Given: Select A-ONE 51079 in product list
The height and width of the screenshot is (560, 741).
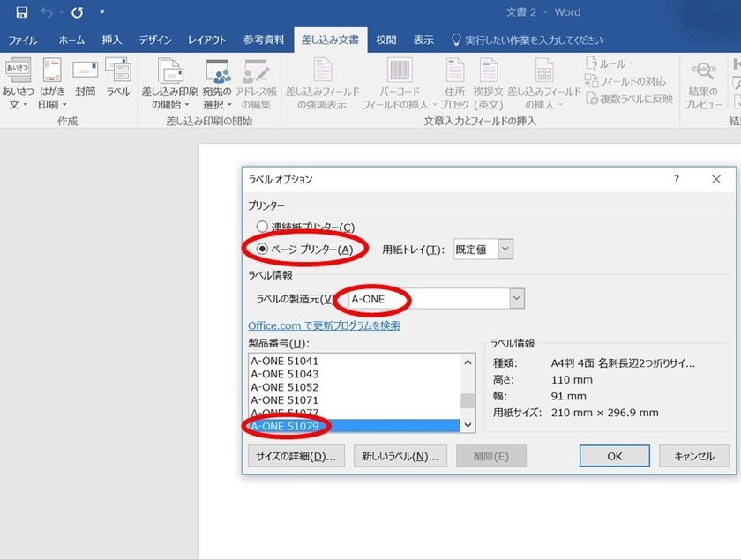Looking at the screenshot, I should click(355, 426).
